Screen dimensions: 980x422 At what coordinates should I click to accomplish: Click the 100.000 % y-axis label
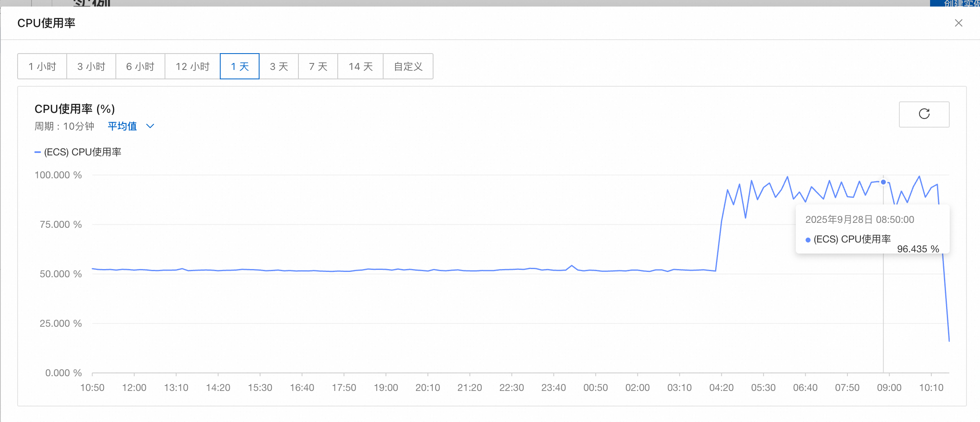coord(58,175)
